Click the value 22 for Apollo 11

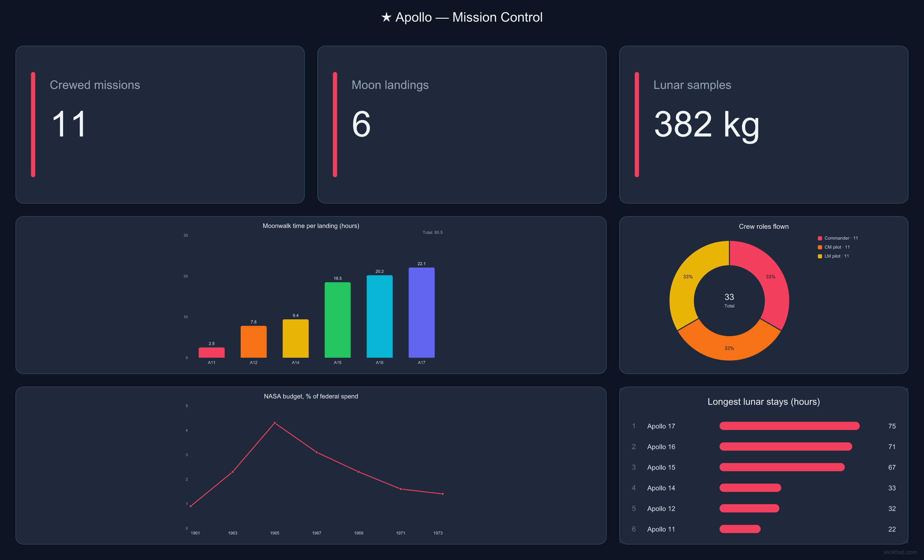[892, 529]
